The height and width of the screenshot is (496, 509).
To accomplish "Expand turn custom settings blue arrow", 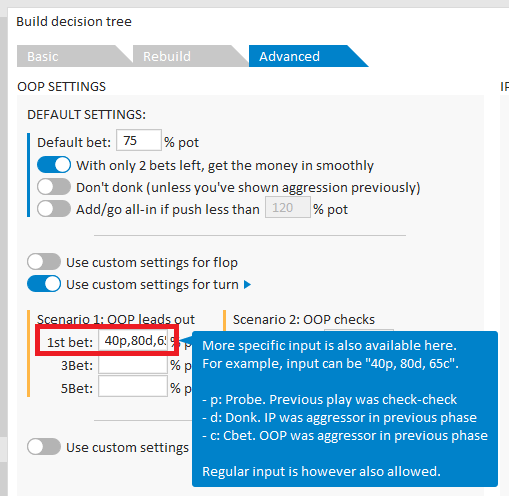I will (247, 285).
